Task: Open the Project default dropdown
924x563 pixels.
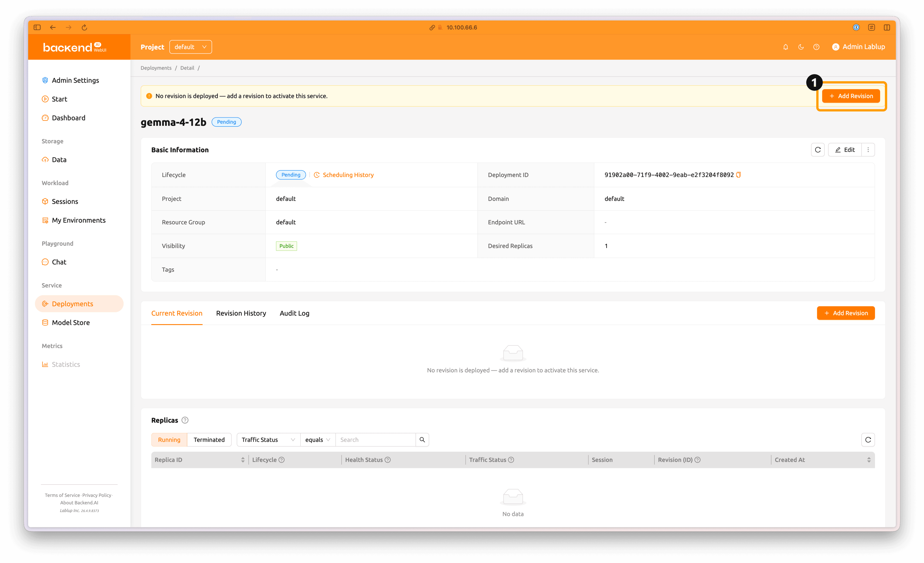Action: click(x=190, y=47)
